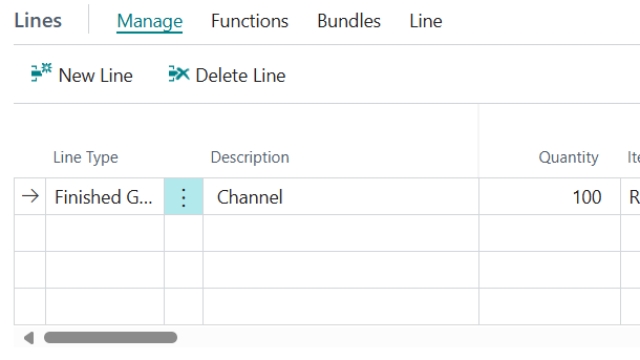Open the Line menu
This screenshot has width=640, height=360.
click(x=426, y=21)
